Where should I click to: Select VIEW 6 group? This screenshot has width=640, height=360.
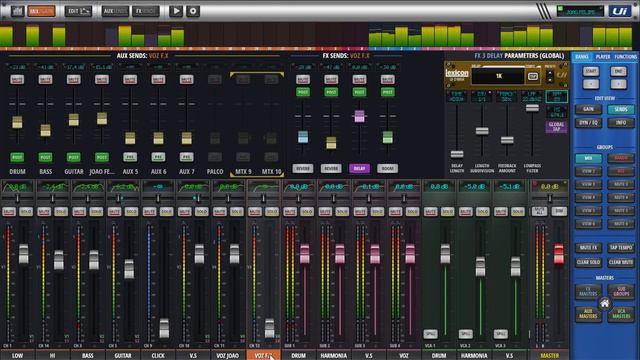(x=588, y=224)
